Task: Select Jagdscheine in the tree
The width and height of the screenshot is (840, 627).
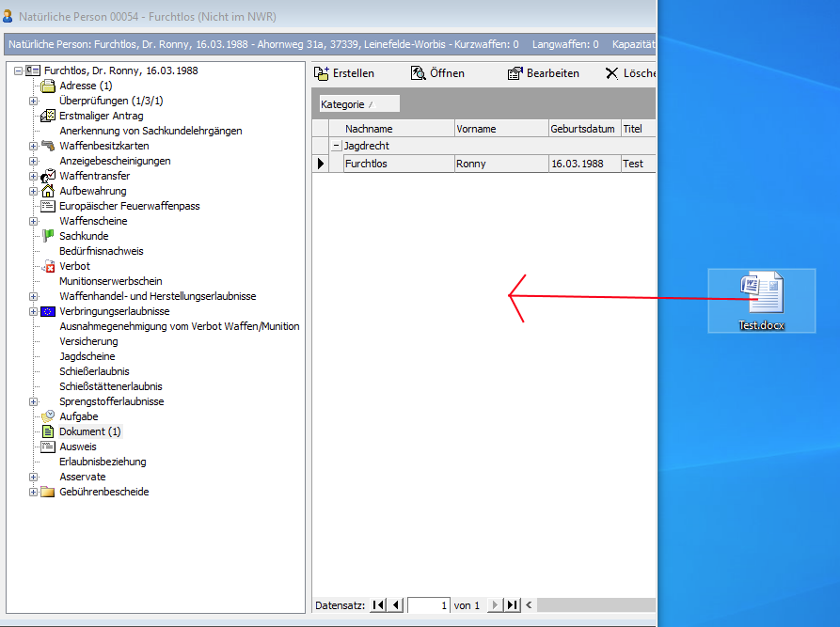Action: point(87,356)
